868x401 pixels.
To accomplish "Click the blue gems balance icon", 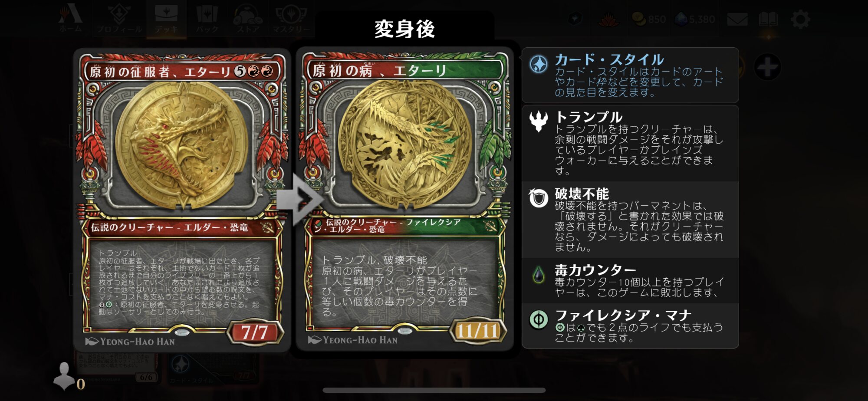I will coord(681,19).
